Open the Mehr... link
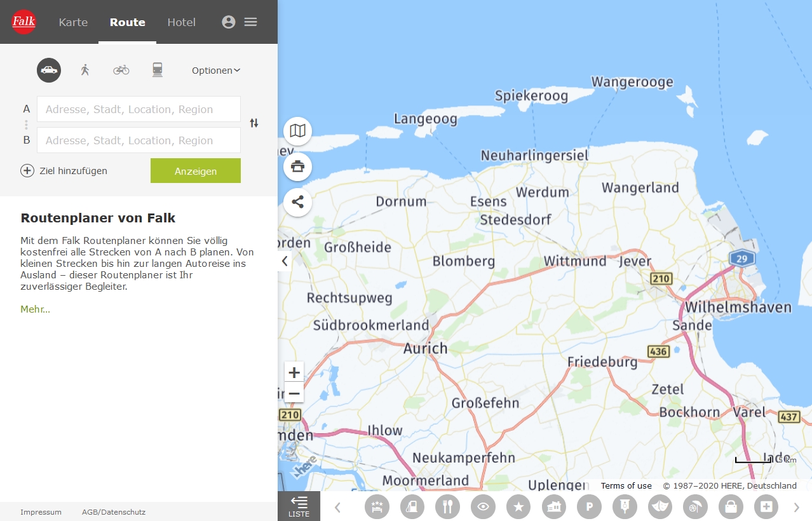 (x=35, y=309)
